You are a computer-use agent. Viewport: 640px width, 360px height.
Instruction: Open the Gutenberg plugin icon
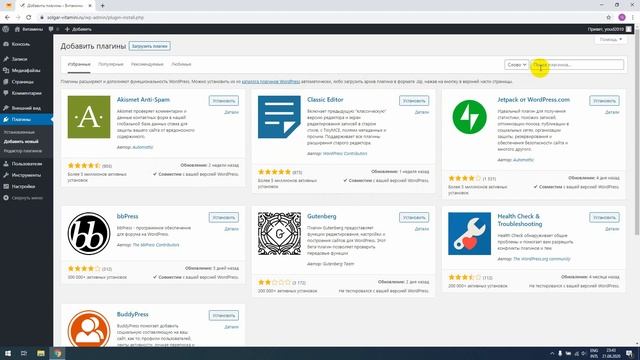pos(279,233)
